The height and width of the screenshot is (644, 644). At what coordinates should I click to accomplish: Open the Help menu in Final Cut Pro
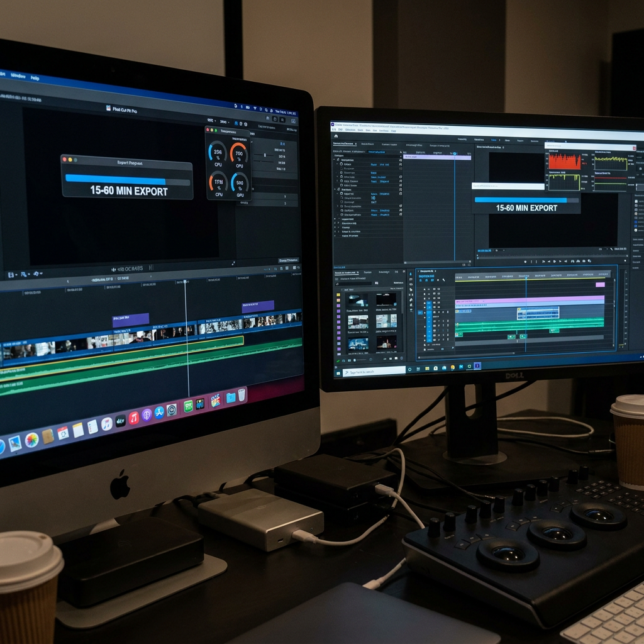point(35,78)
